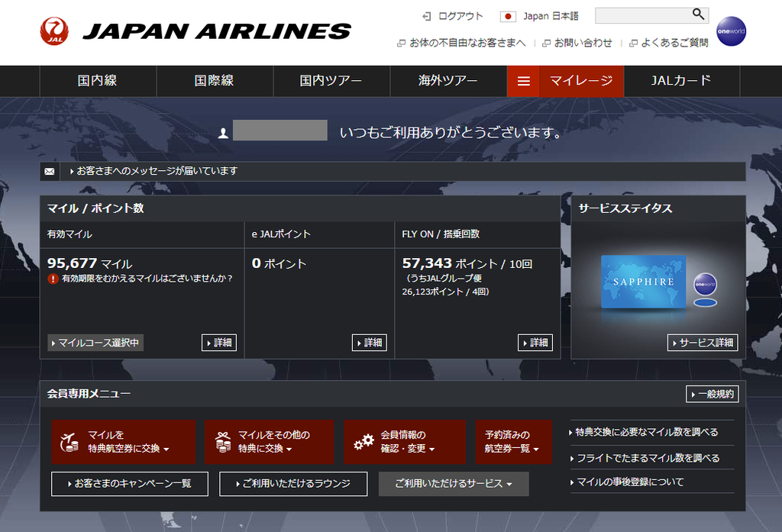The width and height of the screenshot is (782, 532).
Task: Click the Japan flag icon
Action: [508, 17]
